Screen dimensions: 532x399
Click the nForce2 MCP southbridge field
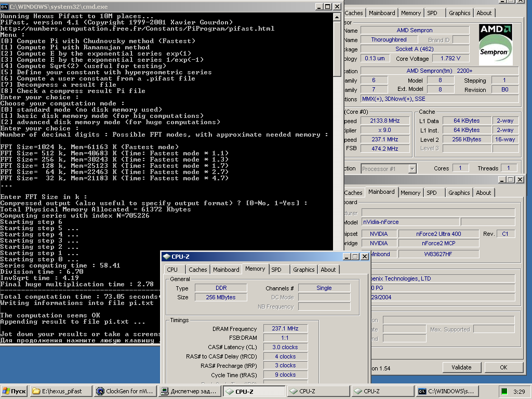pos(438,243)
